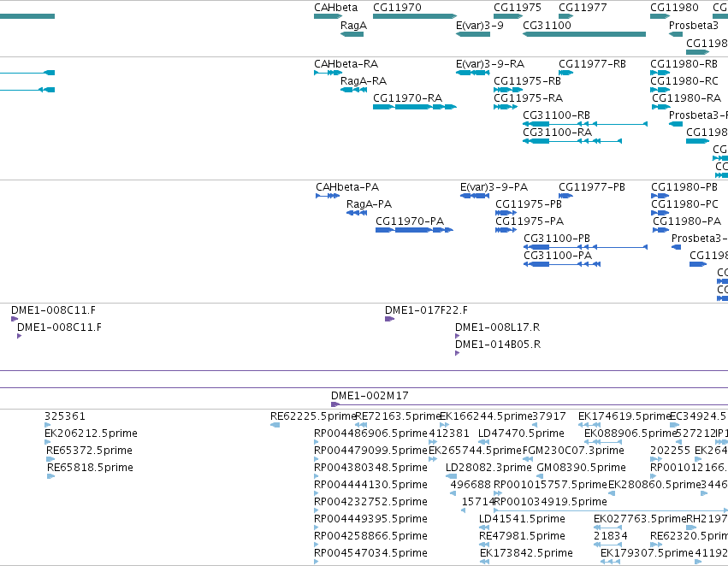
Task: Click the CAHbeta gene feature
Action: [328, 16]
